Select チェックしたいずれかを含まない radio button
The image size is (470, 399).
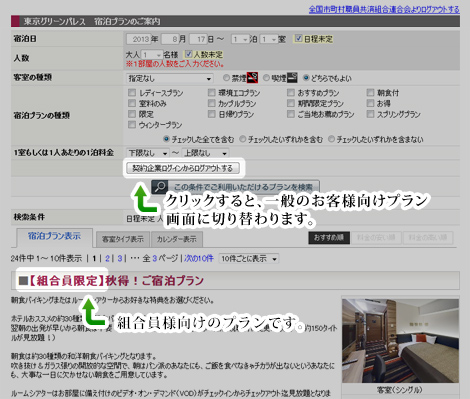click(x=331, y=139)
